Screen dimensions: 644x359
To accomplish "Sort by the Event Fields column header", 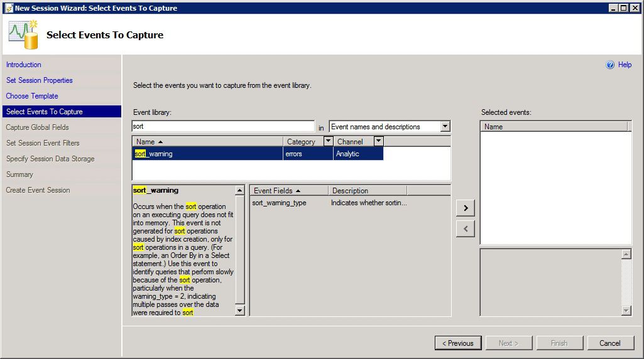I will 289,190.
